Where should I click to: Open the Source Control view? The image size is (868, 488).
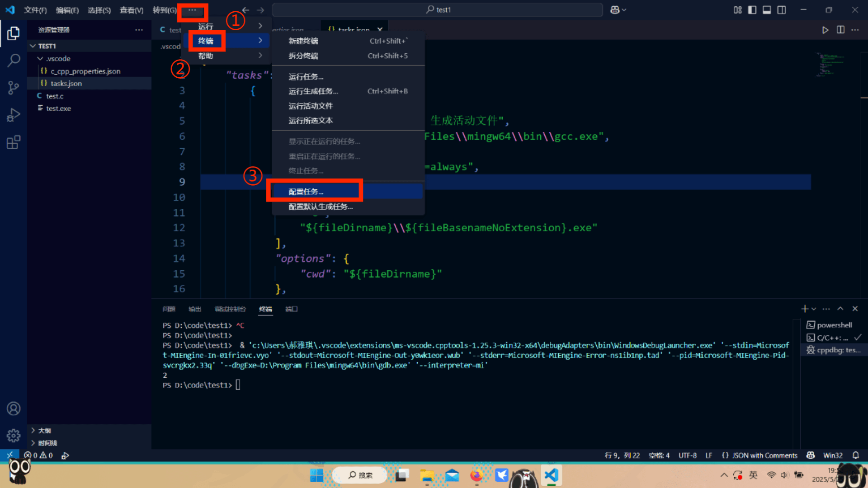14,87
